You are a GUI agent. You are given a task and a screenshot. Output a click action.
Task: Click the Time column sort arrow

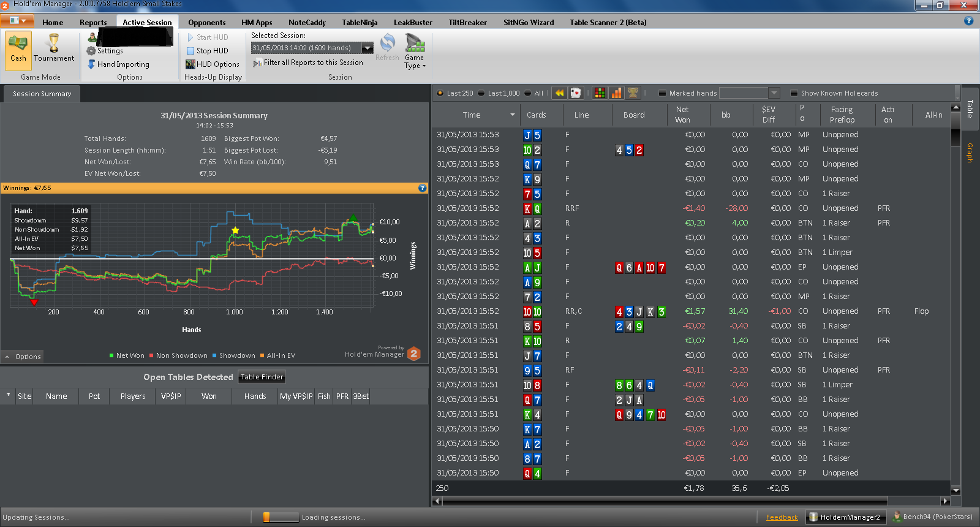(x=513, y=115)
